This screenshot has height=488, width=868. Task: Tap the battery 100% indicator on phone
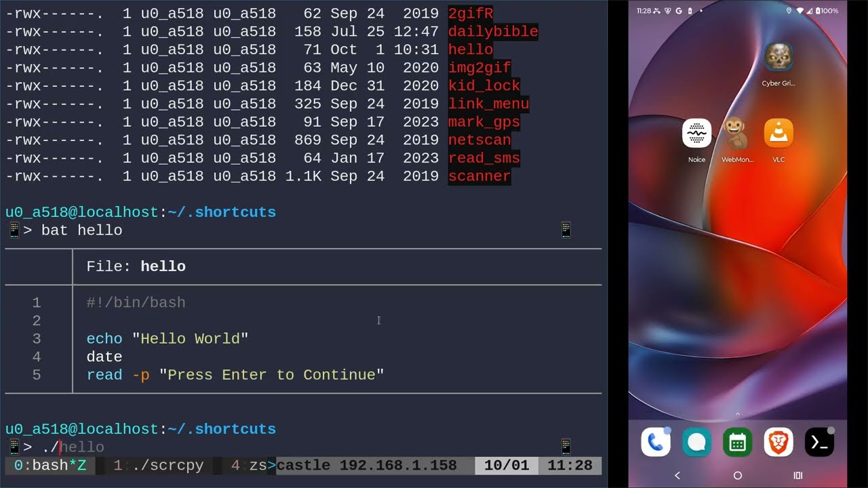[x=827, y=11]
